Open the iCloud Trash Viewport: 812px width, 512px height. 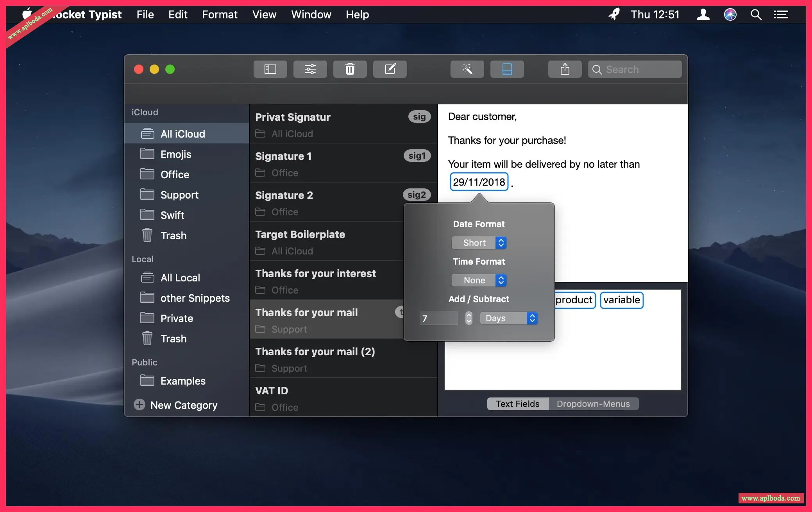[186, 235]
